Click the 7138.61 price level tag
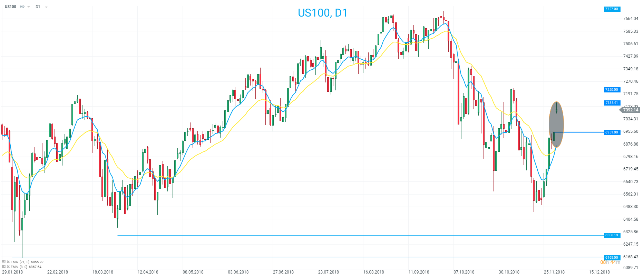The width and height of the screenshot is (644, 278). (612, 103)
